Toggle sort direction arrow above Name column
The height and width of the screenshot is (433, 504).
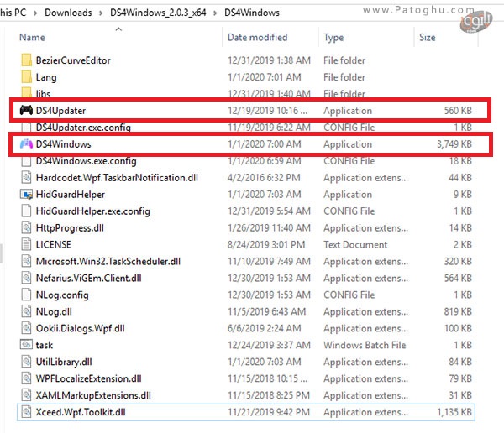118,29
